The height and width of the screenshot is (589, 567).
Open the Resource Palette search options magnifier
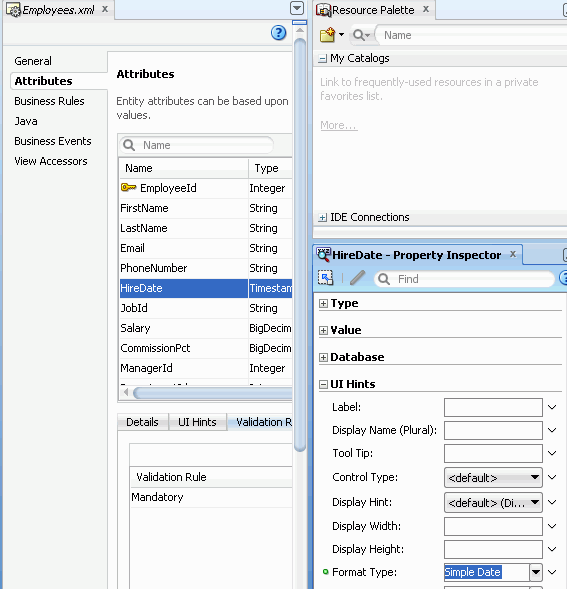[x=361, y=35]
